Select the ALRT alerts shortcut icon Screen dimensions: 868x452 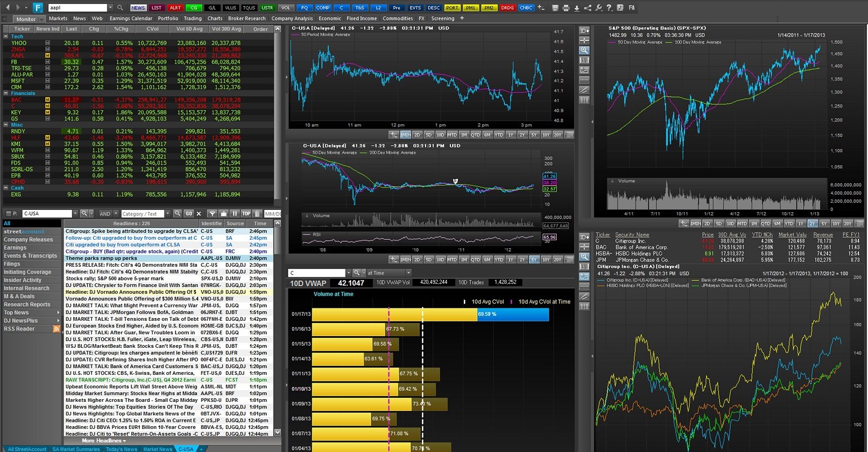point(175,7)
